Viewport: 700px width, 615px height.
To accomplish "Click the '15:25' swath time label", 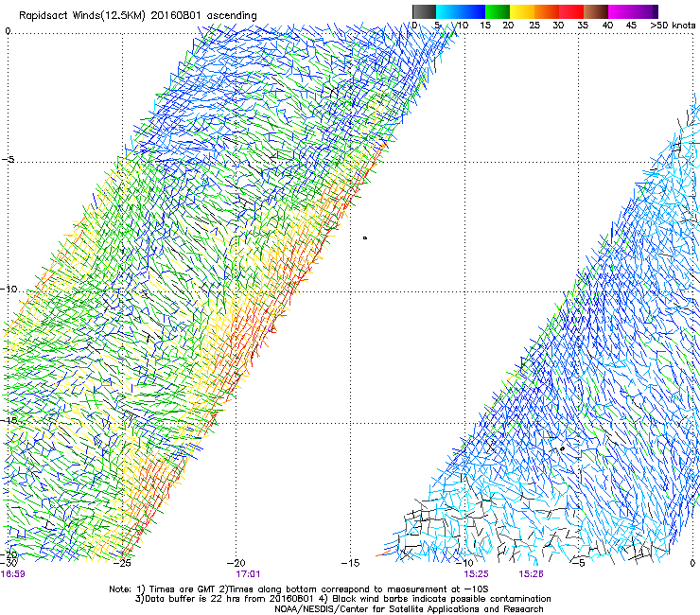I will click(x=476, y=574).
